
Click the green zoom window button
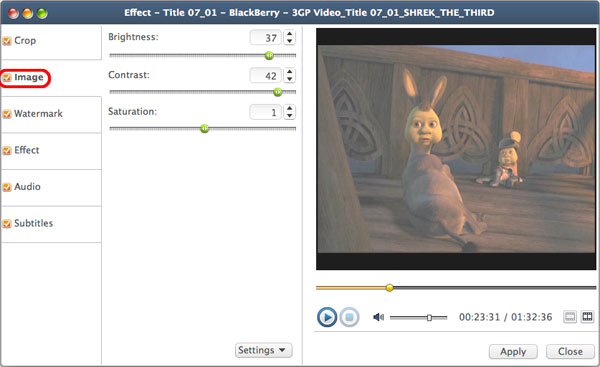(42, 13)
